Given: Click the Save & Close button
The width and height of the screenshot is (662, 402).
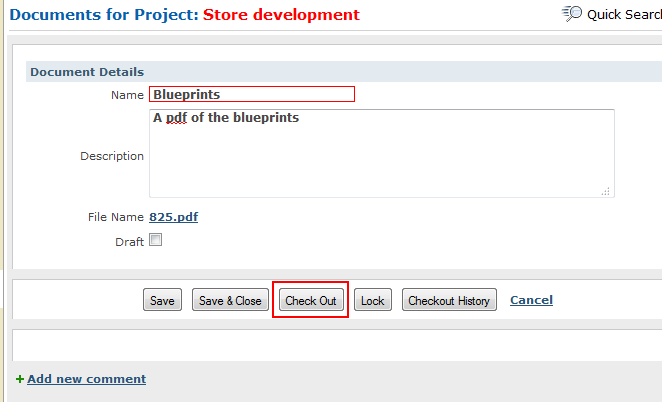Looking at the screenshot, I should coord(231,300).
